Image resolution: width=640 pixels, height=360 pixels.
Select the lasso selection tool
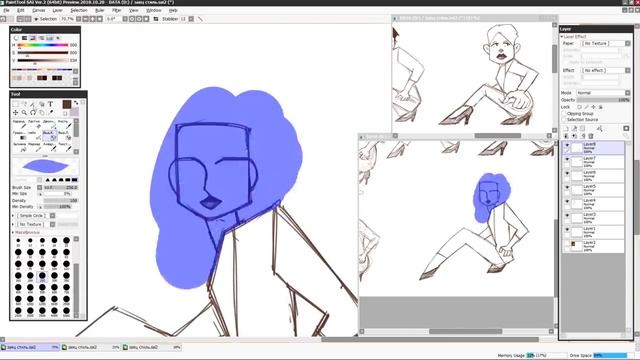coord(24,104)
